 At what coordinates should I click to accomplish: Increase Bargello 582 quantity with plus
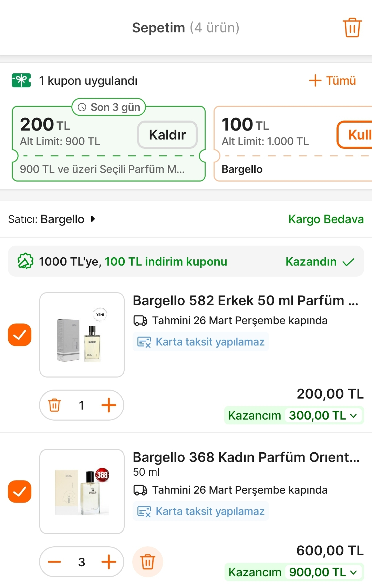coord(109,405)
